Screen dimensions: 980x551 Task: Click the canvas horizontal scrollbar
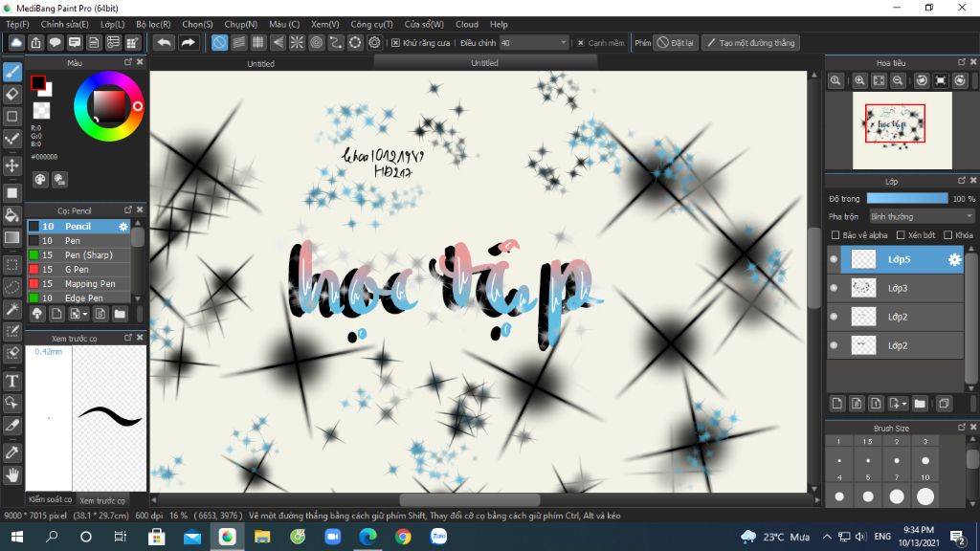pos(469,499)
